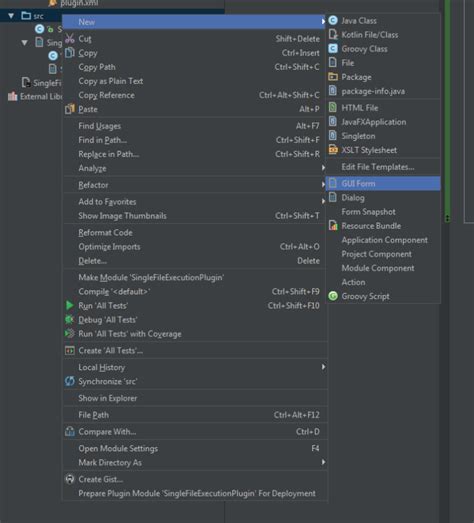Click the Groovy Class icon
474x523 pixels.
(x=333, y=49)
